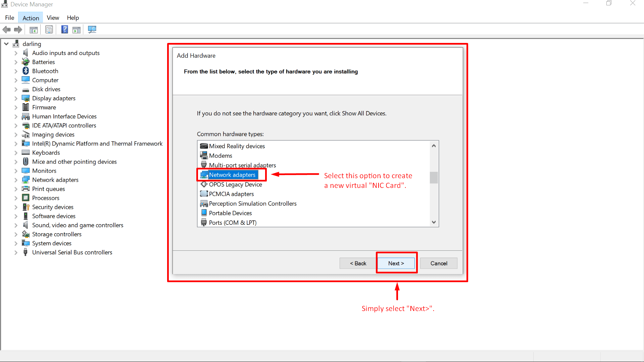Screen dimensions: 644x362
Task: Click the Storage controllers icon
Action: (x=26, y=234)
